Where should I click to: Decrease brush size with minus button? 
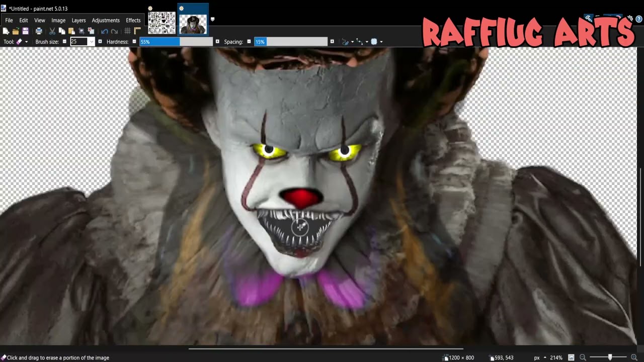(x=64, y=42)
